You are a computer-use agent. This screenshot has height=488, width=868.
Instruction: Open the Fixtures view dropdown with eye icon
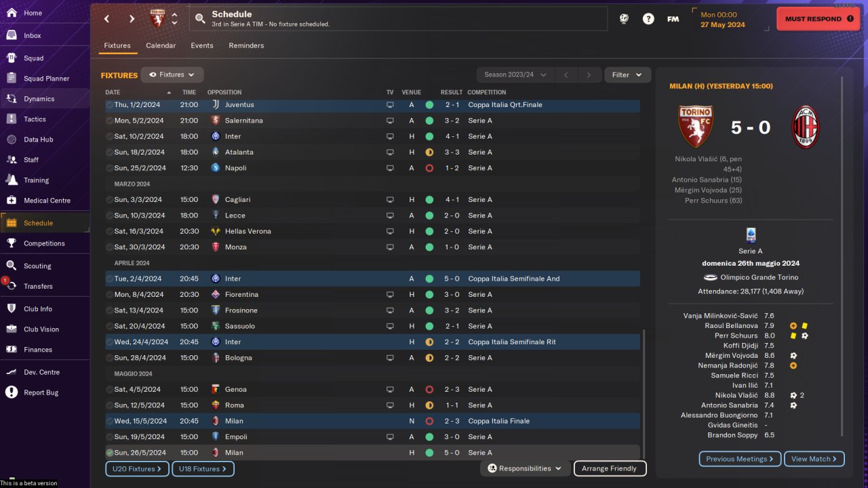coord(172,75)
